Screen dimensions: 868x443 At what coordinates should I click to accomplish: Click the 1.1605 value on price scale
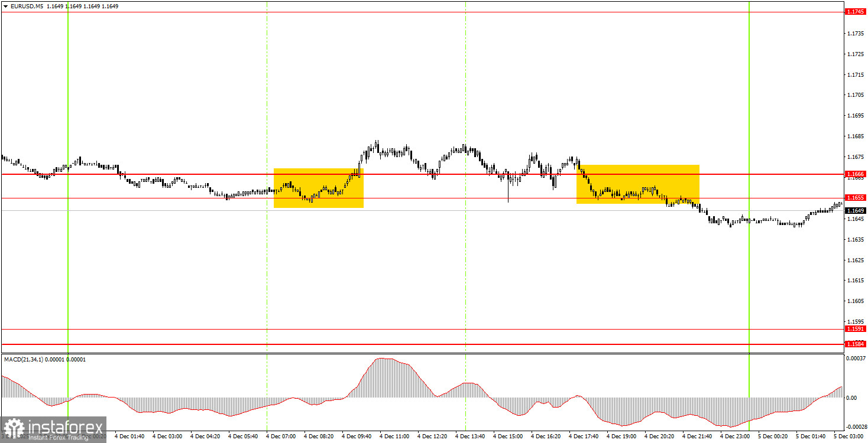(x=856, y=301)
